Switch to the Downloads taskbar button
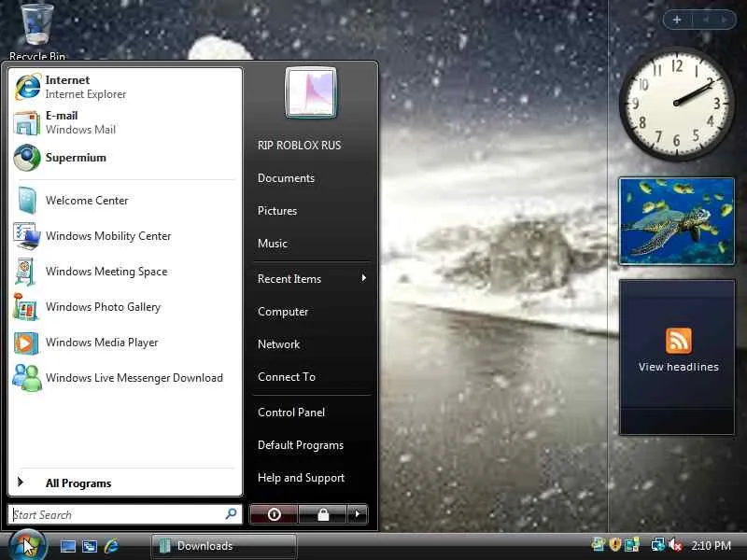 [x=223, y=546]
